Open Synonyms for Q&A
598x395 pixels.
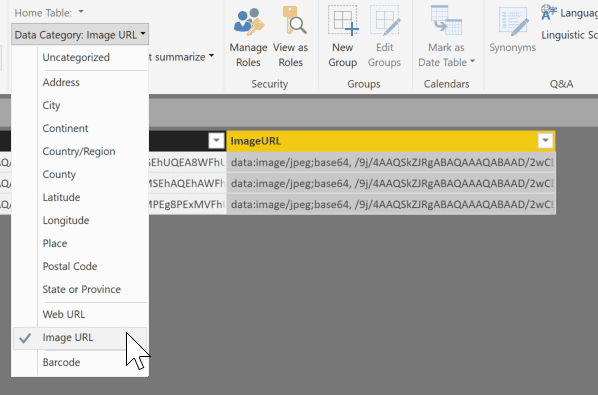pyautogui.click(x=512, y=31)
